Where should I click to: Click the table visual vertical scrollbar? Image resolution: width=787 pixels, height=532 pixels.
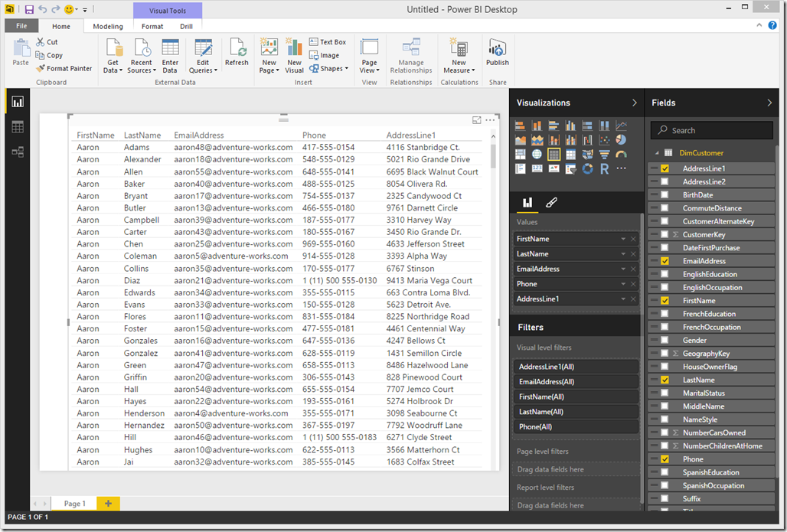493,156
